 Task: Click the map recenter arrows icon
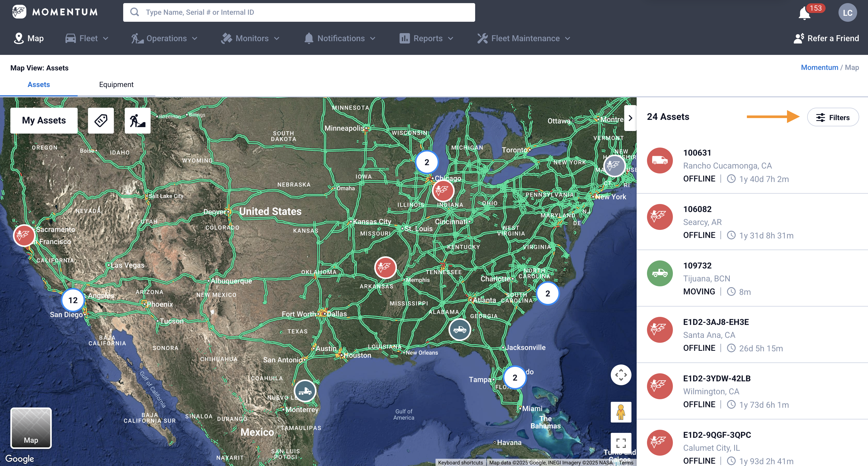point(621,375)
